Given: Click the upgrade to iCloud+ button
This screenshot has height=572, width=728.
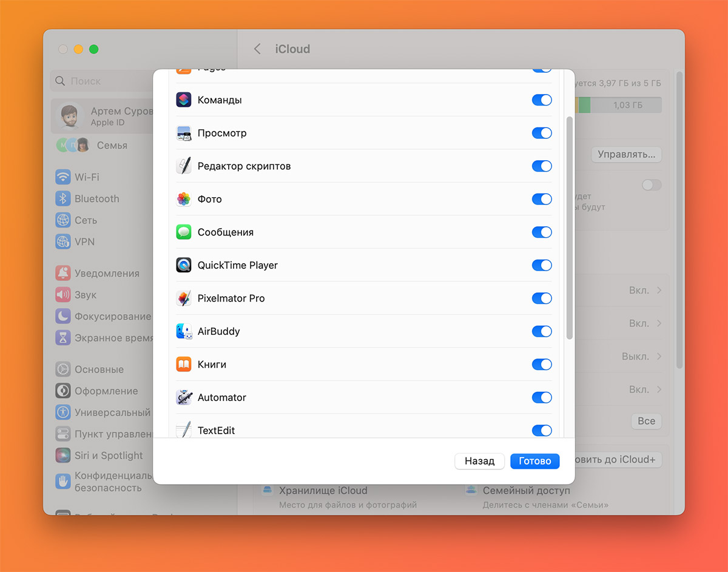Looking at the screenshot, I should [618, 460].
